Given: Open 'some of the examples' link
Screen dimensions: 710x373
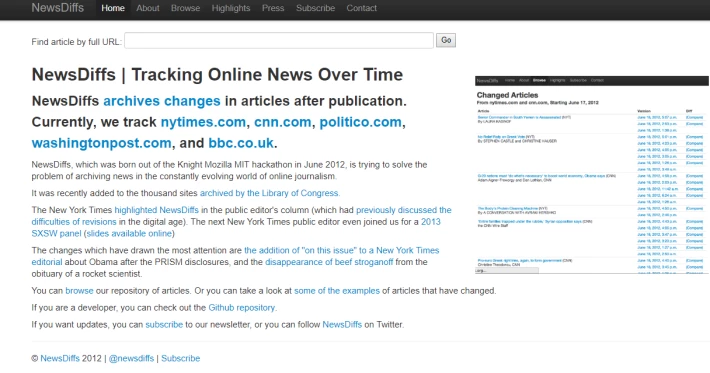Looking at the screenshot, I should coord(337,291).
